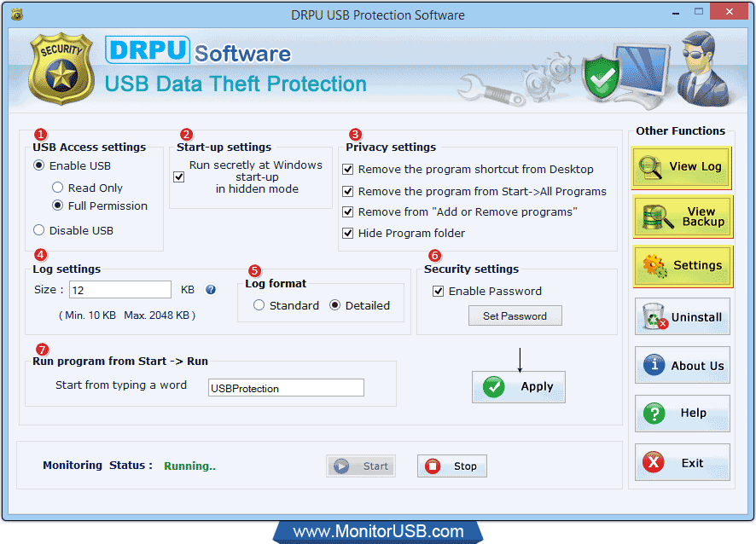Click the green question mark Help icon

(x=654, y=414)
